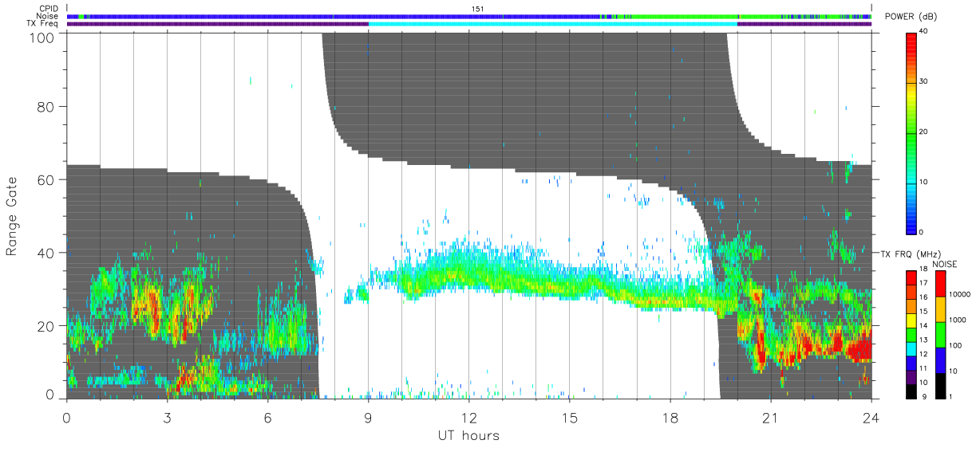Click the 0 tick on UT hours axis
The width and height of the screenshot is (980, 452).
click(66, 416)
